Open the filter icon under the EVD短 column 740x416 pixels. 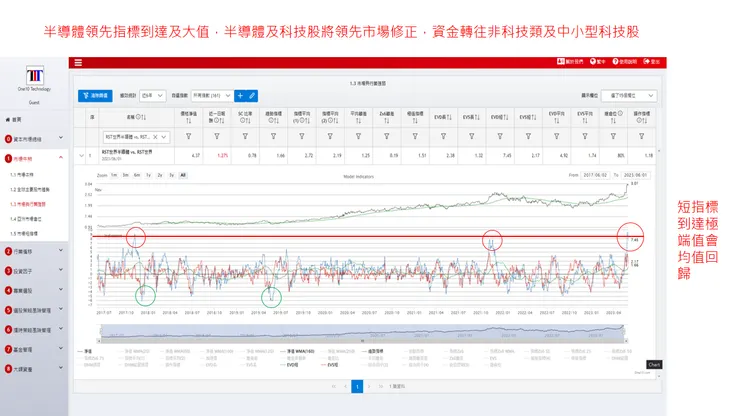click(500, 136)
